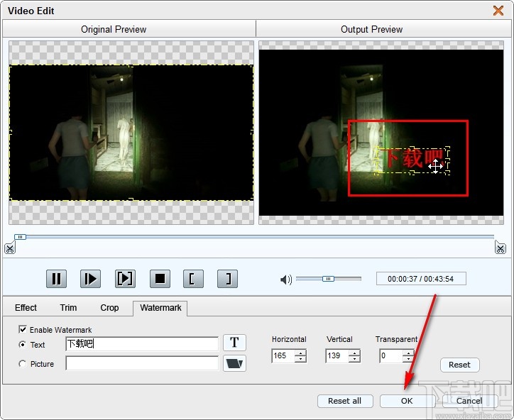Set trim end with right bracket button
514x420 pixels.
(x=227, y=279)
